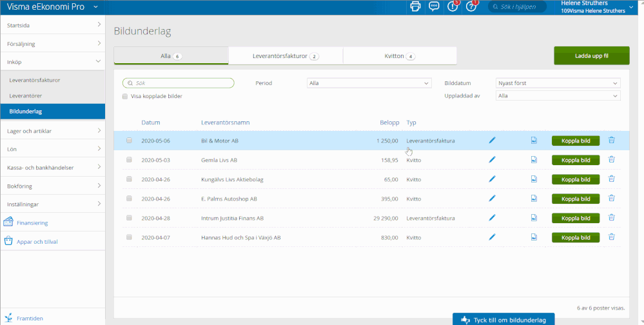
Task: Expand the Uppladdad av dropdown
Action: pos(558,95)
